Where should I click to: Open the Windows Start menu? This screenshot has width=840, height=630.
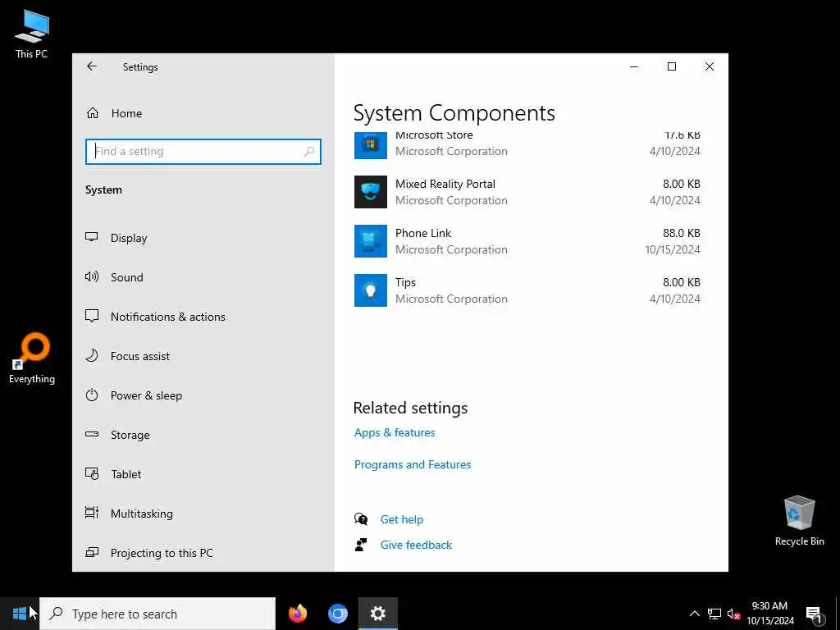(20, 614)
